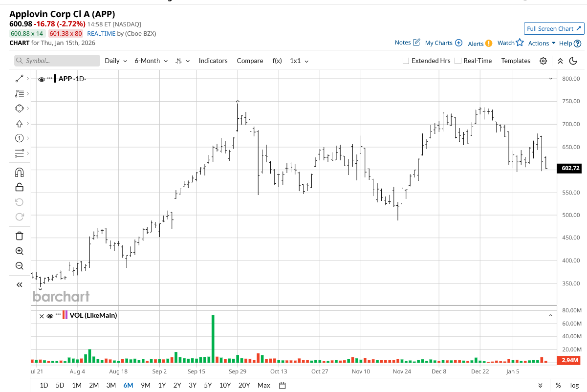Toggle the magnet snap mode
The image size is (587, 392).
[20, 172]
